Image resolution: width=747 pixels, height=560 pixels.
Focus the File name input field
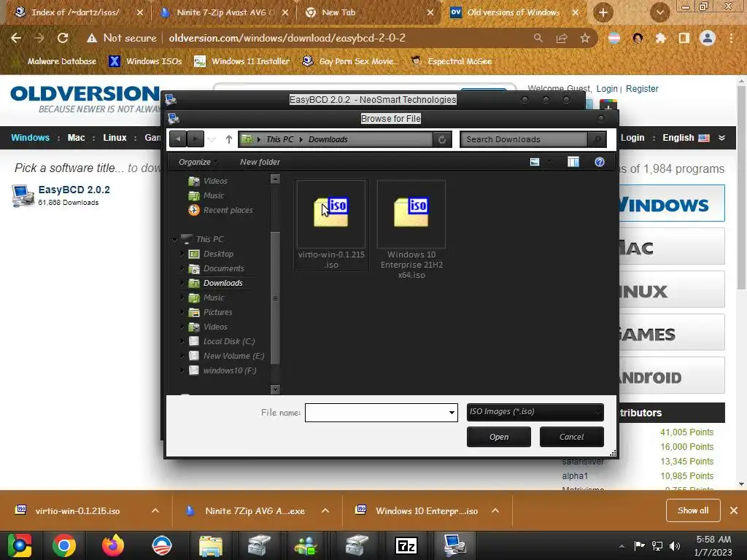pyautogui.click(x=376, y=413)
